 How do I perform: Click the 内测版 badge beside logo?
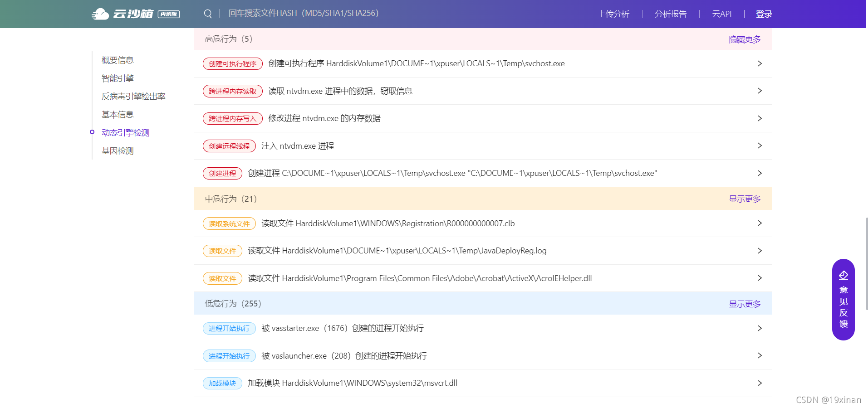point(169,14)
